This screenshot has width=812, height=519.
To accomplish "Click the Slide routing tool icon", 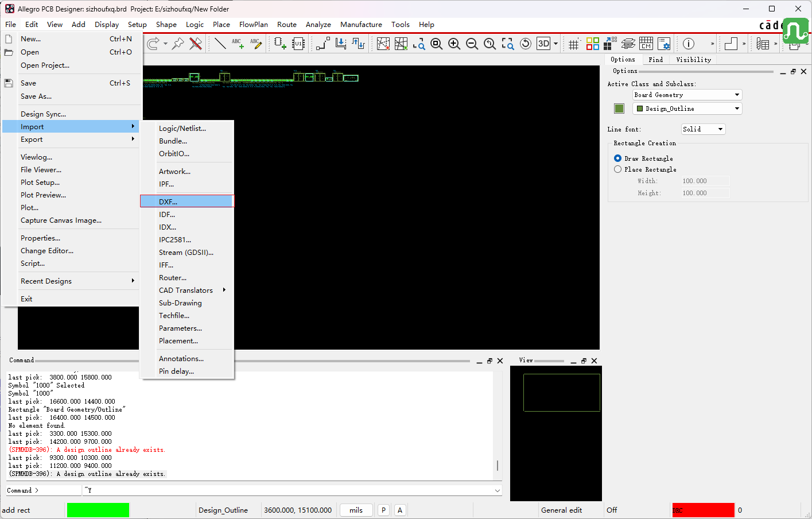I will coord(341,44).
